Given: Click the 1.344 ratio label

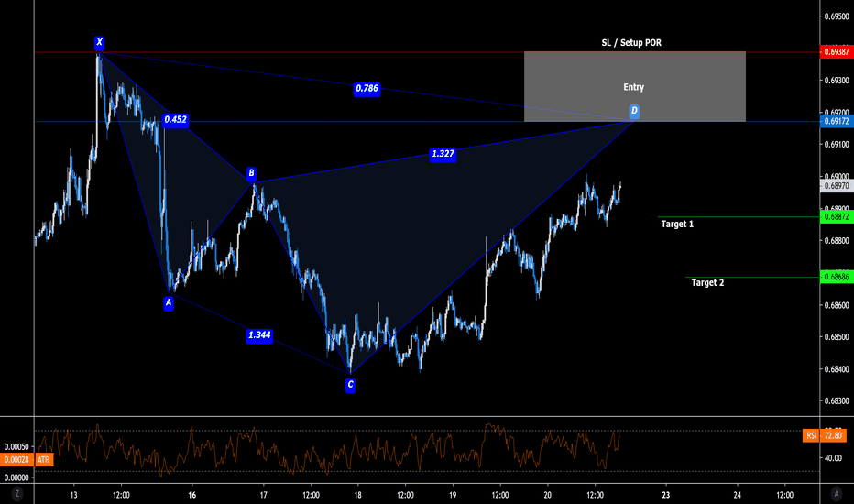Looking at the screenshot, I should click(x=259, y=336).
